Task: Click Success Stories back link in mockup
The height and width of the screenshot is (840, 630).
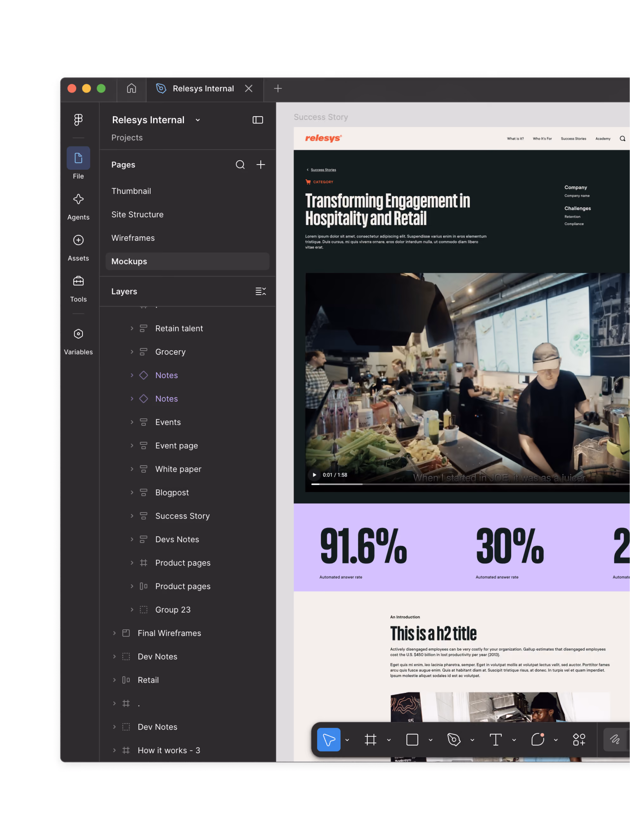Action: [323, 170]
